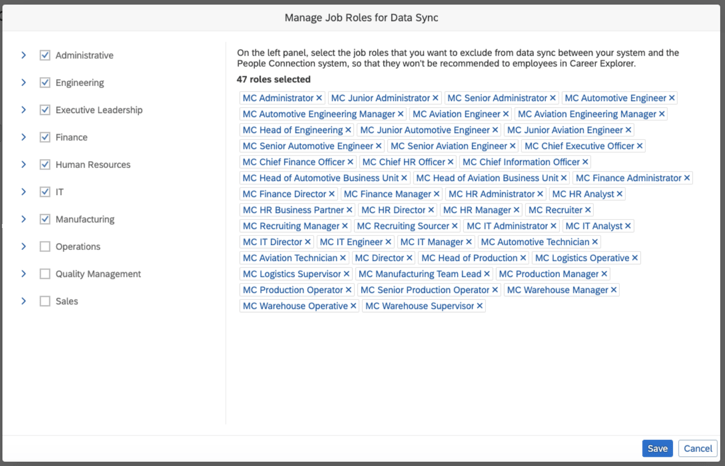Remove the MC Finance Director token
Screen dimensions: 725x466
click(x=333, y=194)
